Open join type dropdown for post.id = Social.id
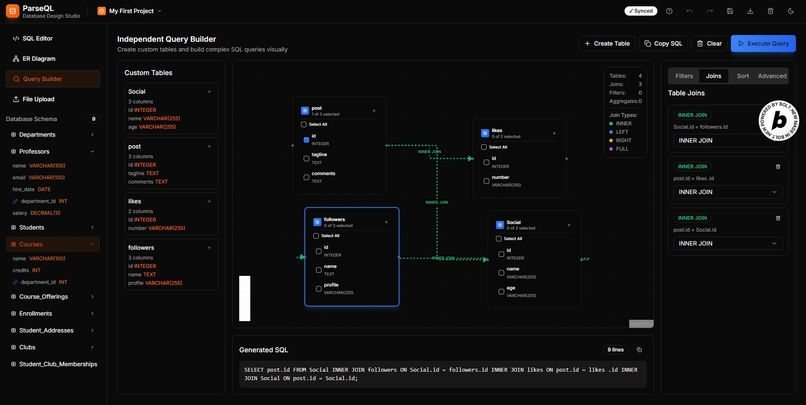Screen dimensions: 806x405 [x=728, y=243]
